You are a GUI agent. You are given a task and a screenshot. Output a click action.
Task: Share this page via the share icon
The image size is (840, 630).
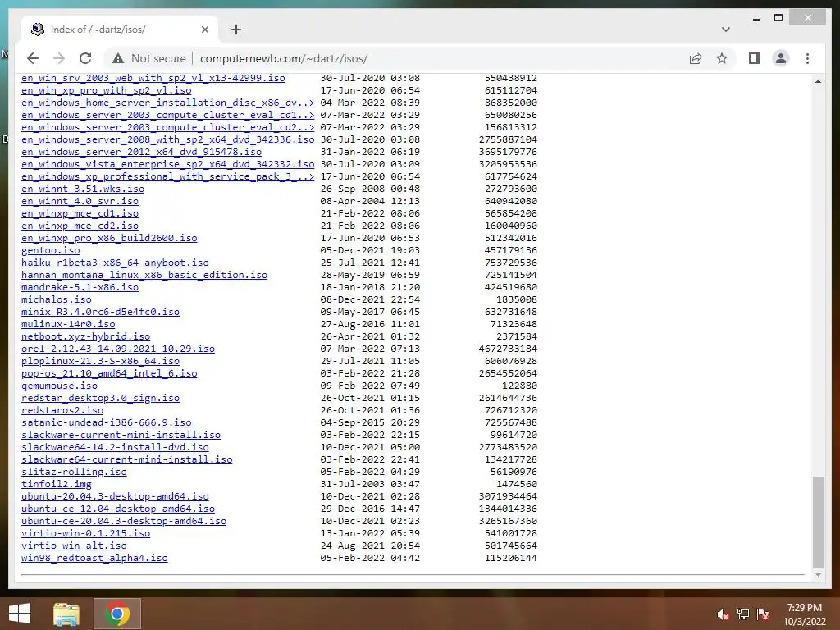[696, 58]
